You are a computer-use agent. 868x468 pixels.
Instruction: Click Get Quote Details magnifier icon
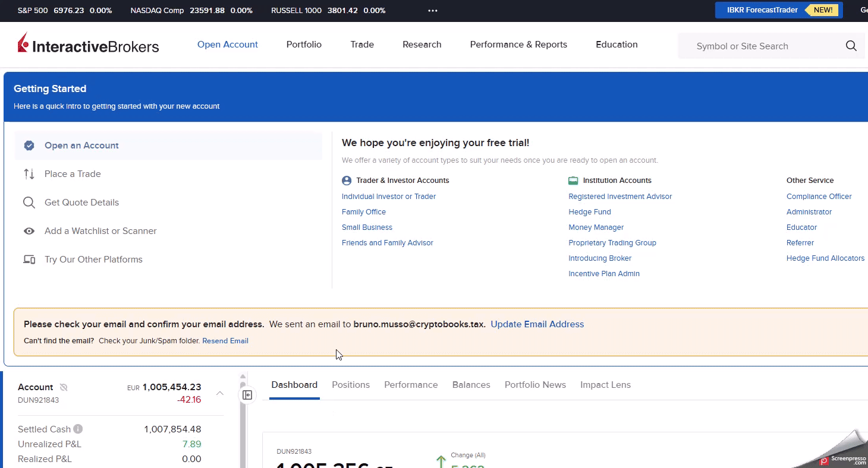click(x=29, y=203)
